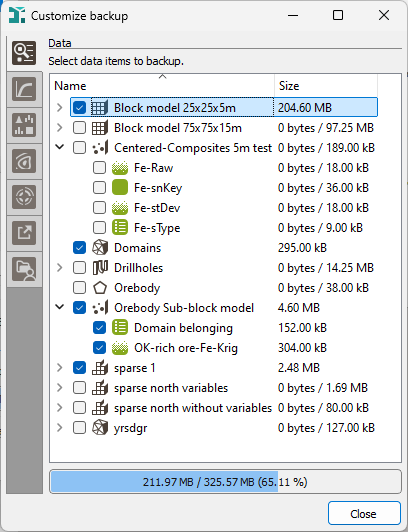This screenshot has height=532, width=408.
Task: Click the Drillholes item icon
Action: [x=100, y=268]
